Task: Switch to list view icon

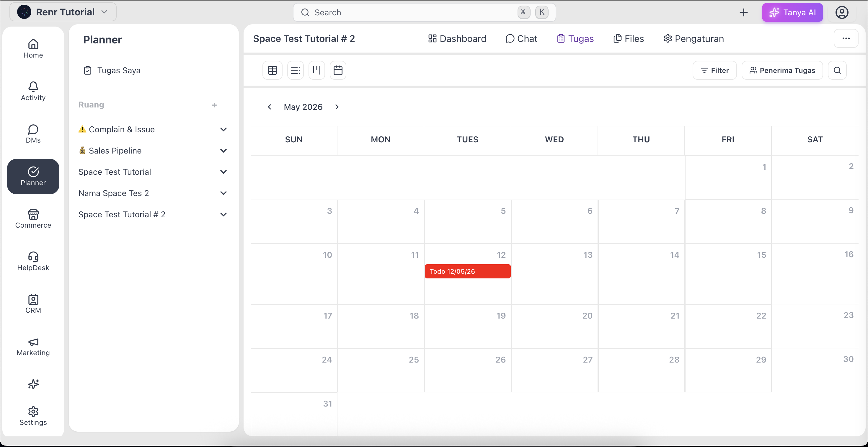Action: 295,70
